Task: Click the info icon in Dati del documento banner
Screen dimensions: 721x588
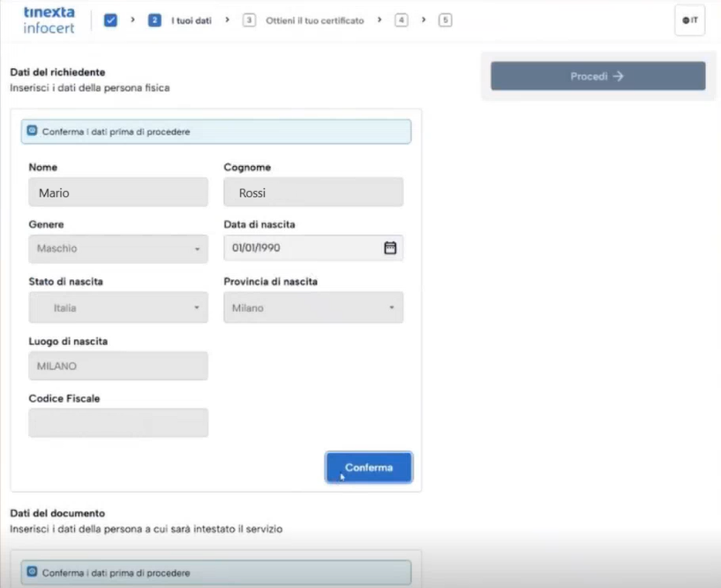Action: click(33, 572)
